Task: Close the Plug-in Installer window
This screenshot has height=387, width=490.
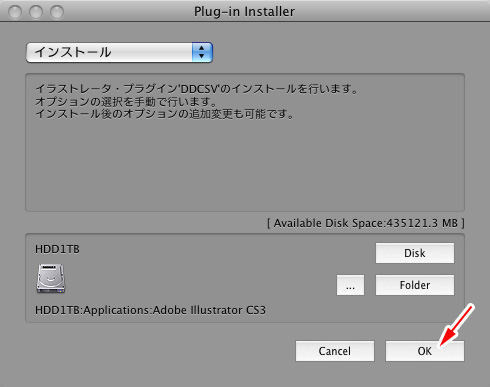Action: [x=15, y=12]
